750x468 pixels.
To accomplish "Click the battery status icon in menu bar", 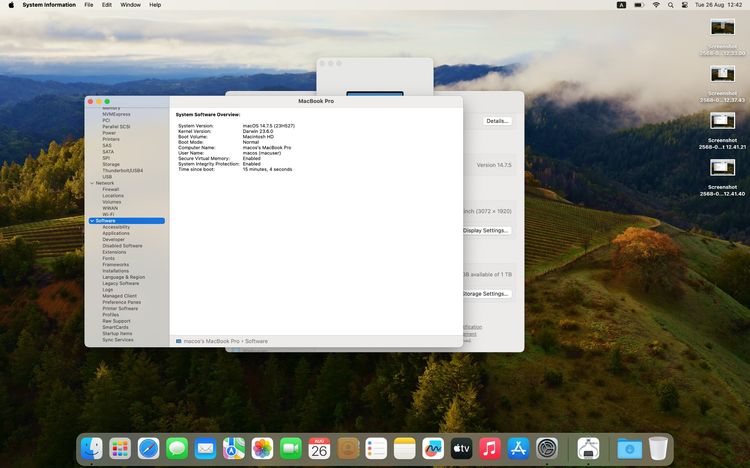I will click(x=639, y=5).
